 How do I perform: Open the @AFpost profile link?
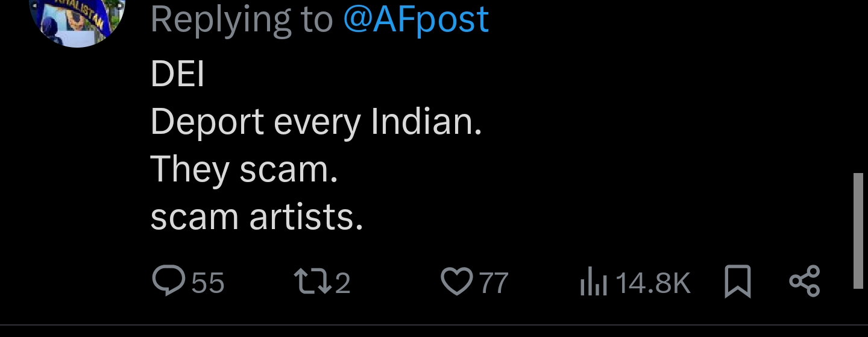416,19
